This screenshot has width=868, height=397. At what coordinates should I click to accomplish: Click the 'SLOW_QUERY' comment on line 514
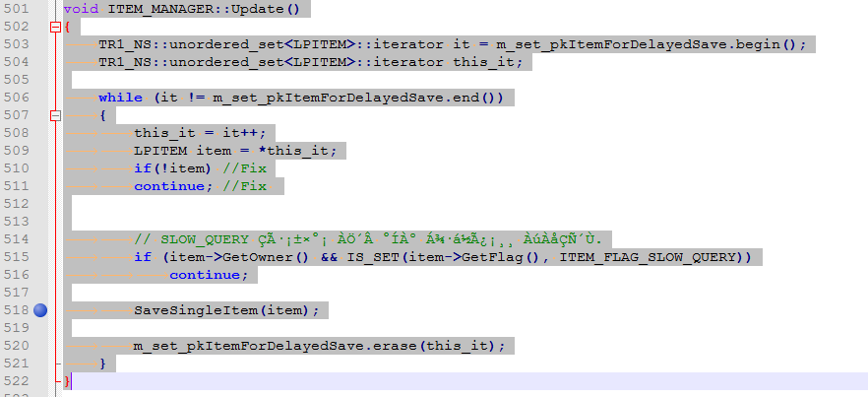click(x=205, y=240)
